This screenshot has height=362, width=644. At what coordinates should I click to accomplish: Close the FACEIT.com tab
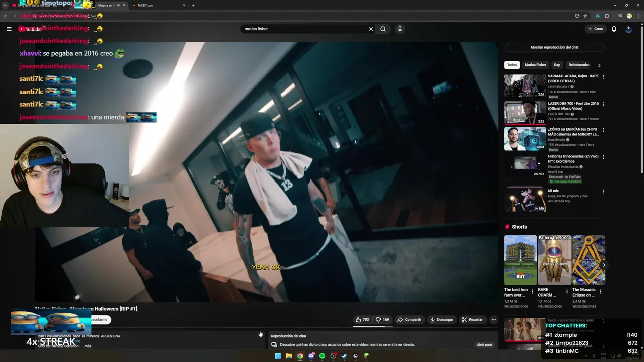click(184, 5)
